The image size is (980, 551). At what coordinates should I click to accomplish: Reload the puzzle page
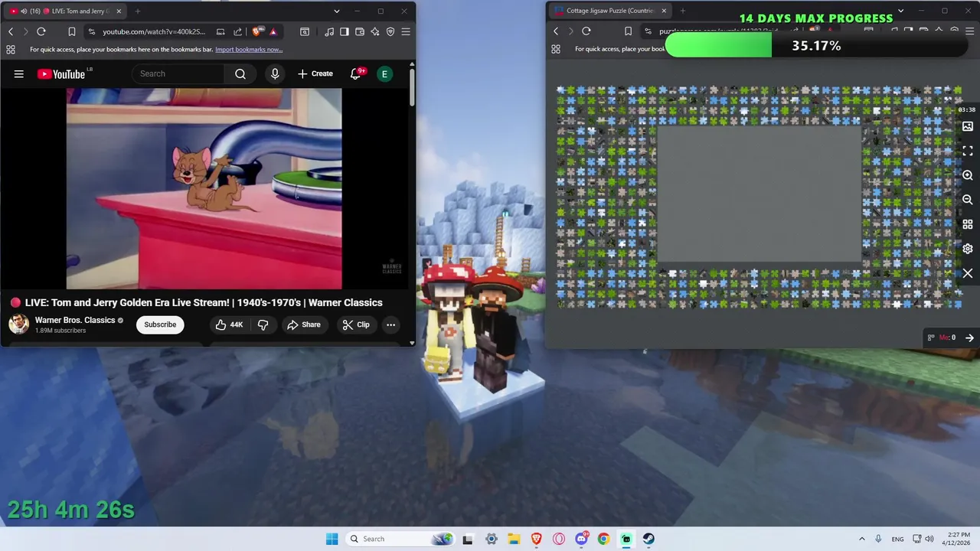pyautogui.click(x=586, y=31)
